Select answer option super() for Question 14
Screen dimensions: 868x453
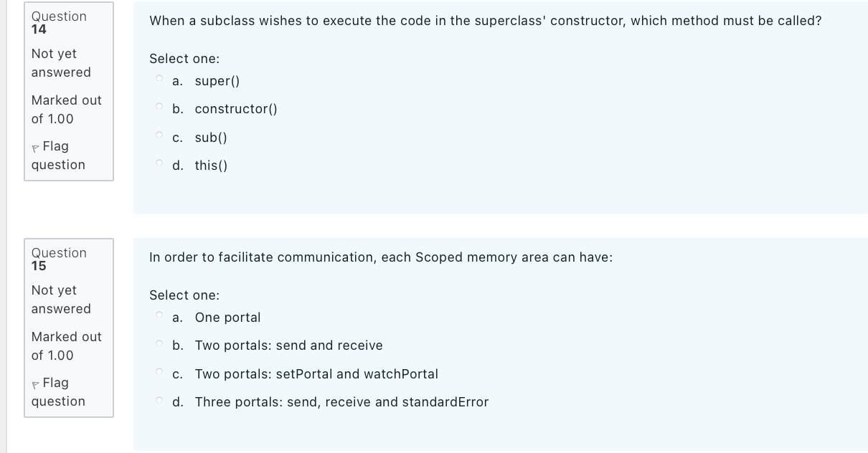159,77
